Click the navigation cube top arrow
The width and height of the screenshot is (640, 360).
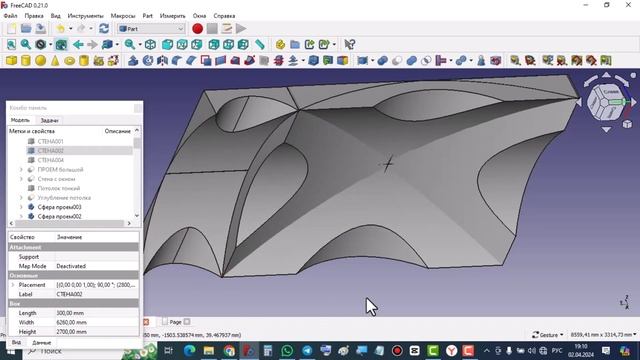(x=606, y=75)
